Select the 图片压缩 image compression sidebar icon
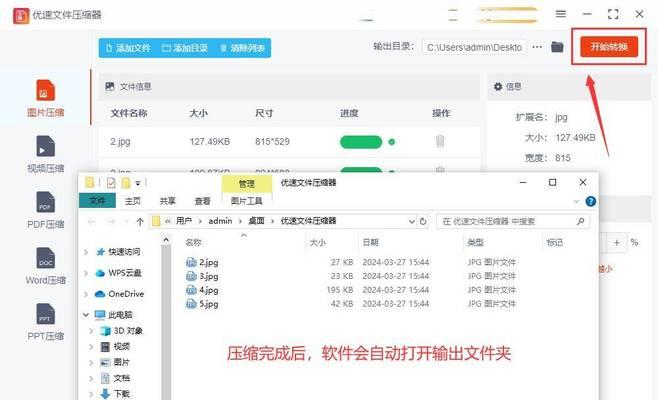 pos(45,90)
